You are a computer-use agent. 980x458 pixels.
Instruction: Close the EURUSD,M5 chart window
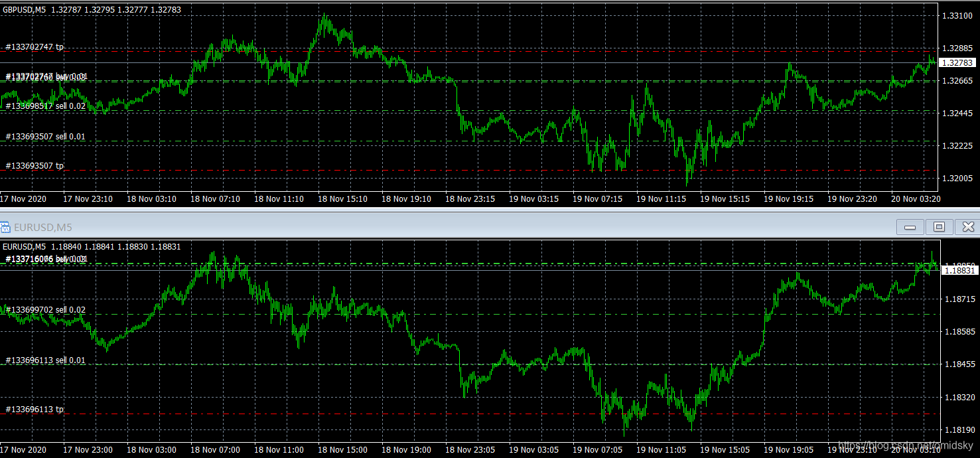(x=967, y=227)
